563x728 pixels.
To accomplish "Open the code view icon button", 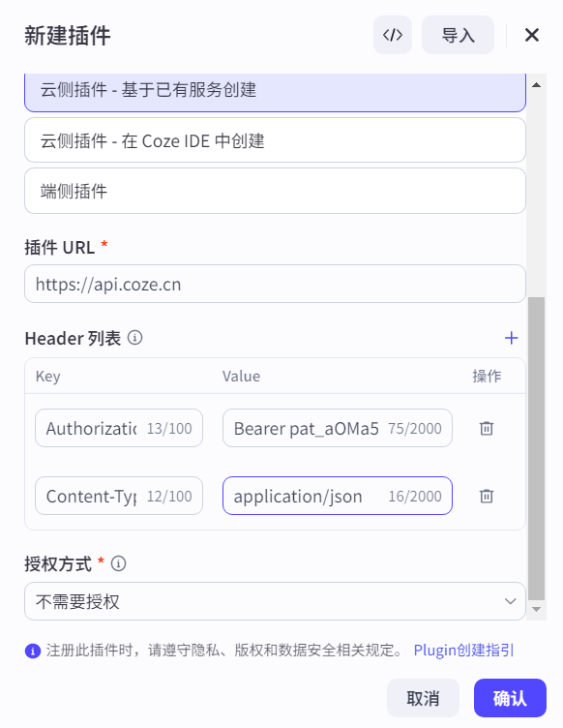I will 393,35.
